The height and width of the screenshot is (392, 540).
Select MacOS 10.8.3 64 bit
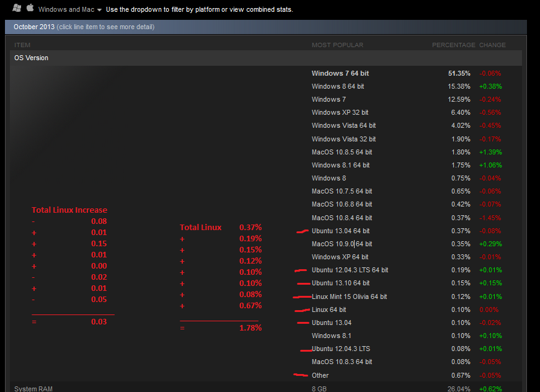pyautogui.click(x=342, y=362)
